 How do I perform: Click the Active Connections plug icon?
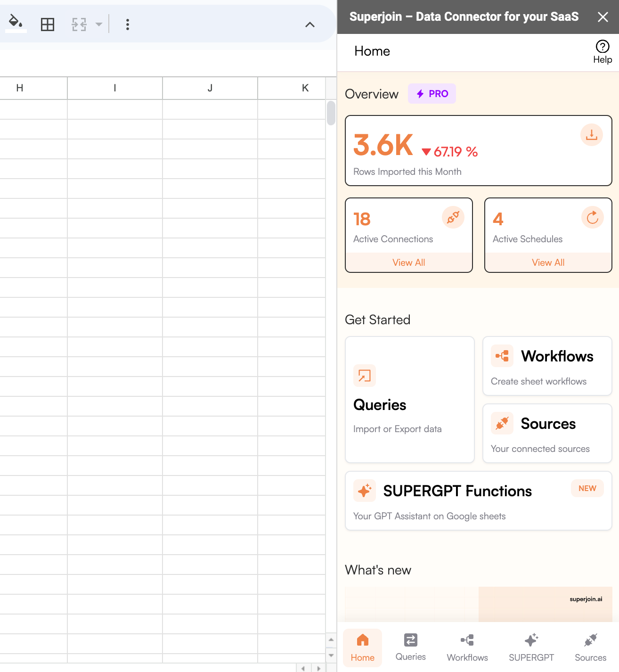[453, 217]
